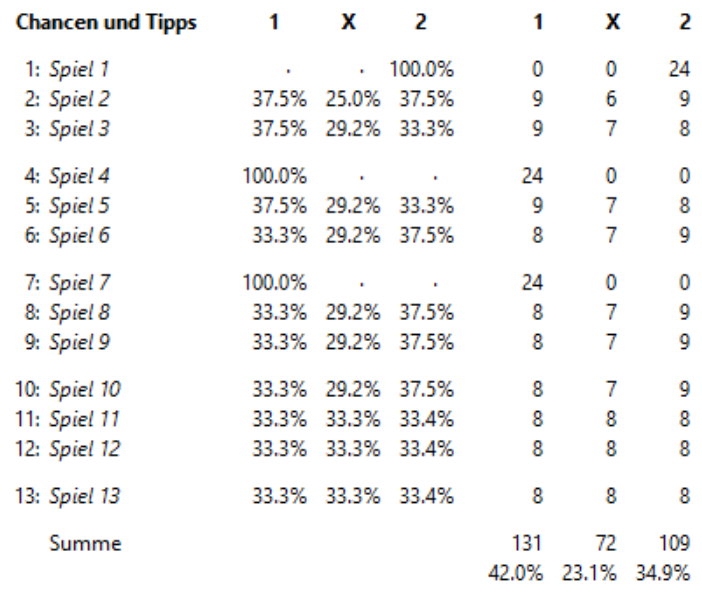This screenshot has width=702, height=597.
Task: Select the Spiel 11 row label
Action: pyautogui.click(x=84, y=419)
